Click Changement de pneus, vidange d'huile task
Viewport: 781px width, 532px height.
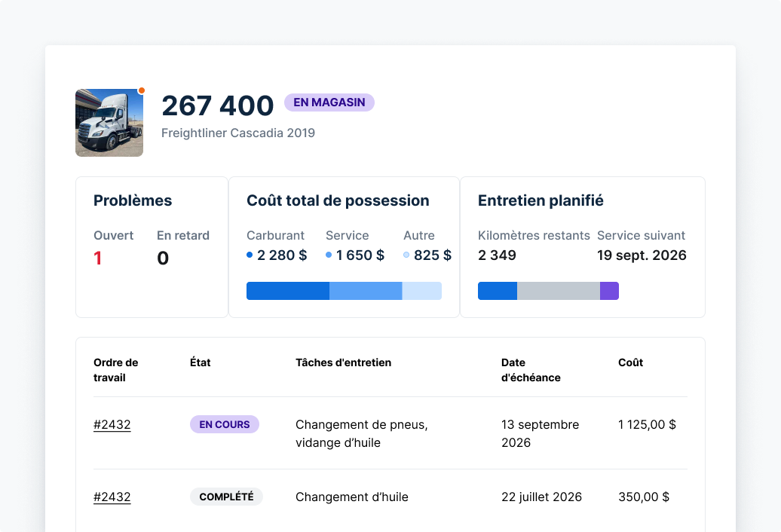coord(362,433)
